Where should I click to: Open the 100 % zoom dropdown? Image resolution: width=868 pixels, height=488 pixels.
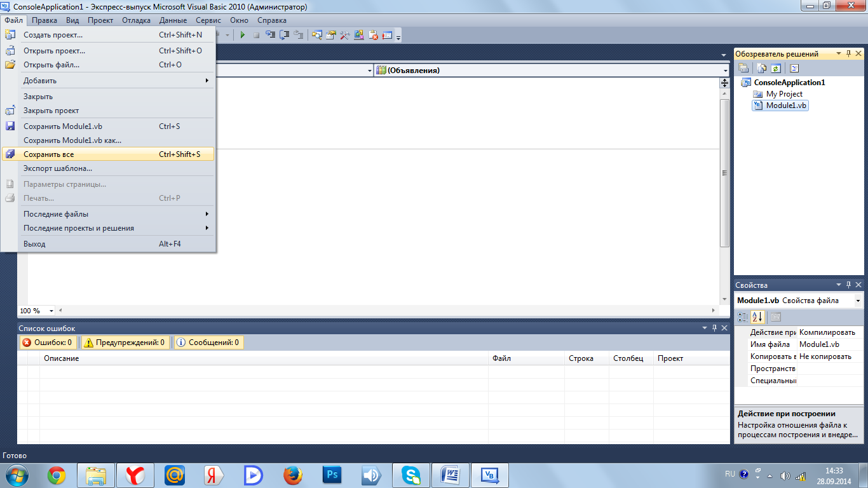coord(53,311)
